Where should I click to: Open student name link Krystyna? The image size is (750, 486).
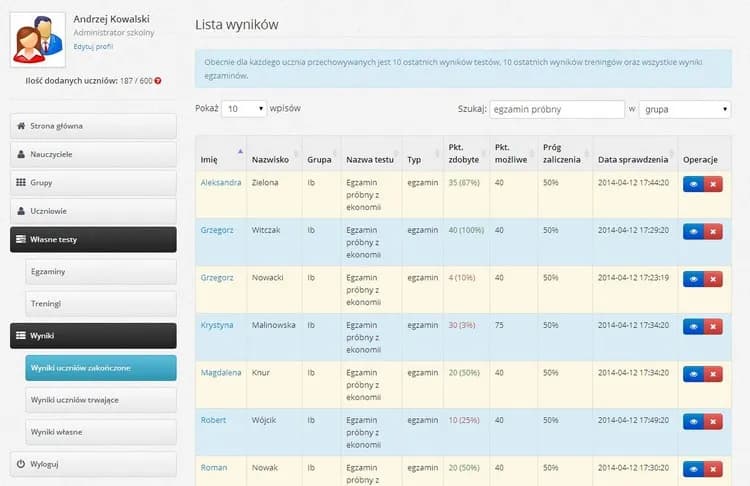[217, 325]
